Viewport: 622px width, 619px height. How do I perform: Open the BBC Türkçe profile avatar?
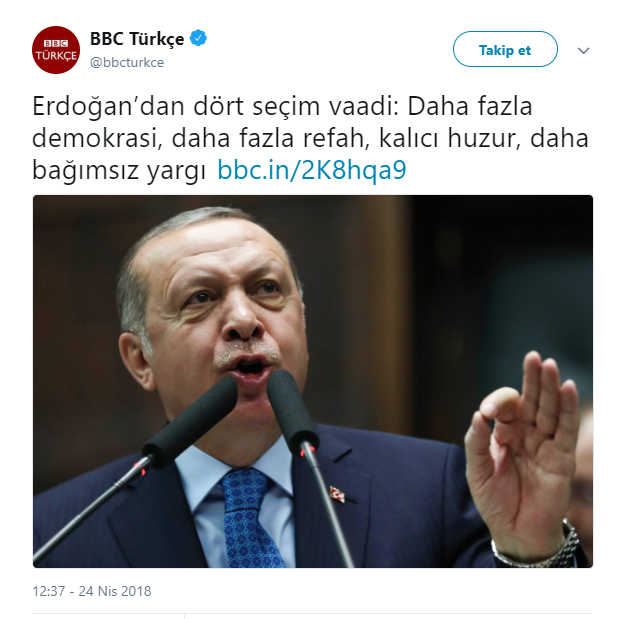coord(56,50)
